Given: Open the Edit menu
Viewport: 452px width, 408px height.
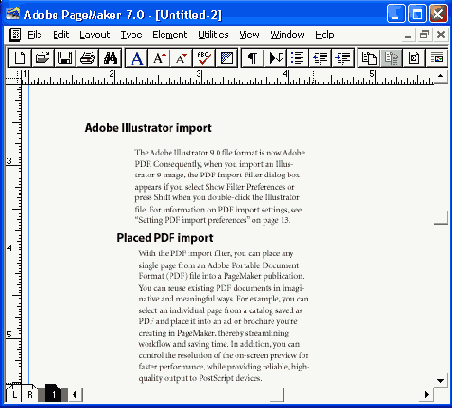Looking at the screenshot, I should point(61,35).
